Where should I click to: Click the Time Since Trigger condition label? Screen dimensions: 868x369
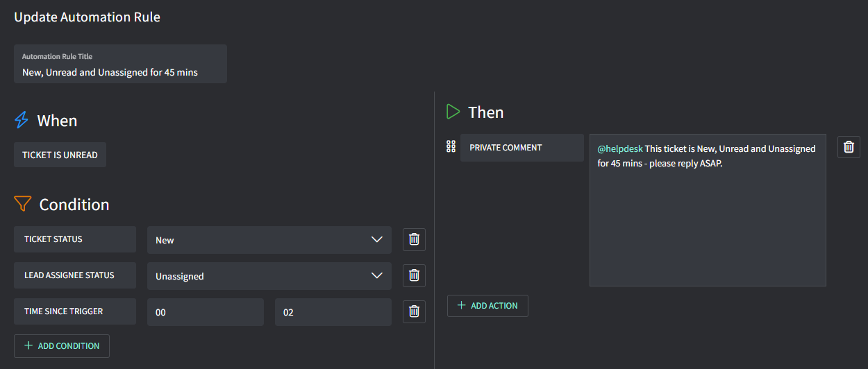pos(74,311)
